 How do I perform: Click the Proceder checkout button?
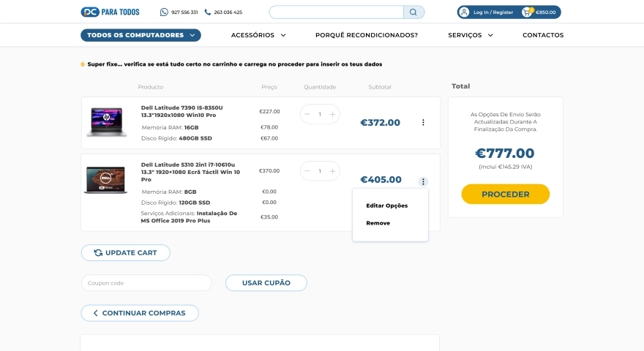point(505,195)
